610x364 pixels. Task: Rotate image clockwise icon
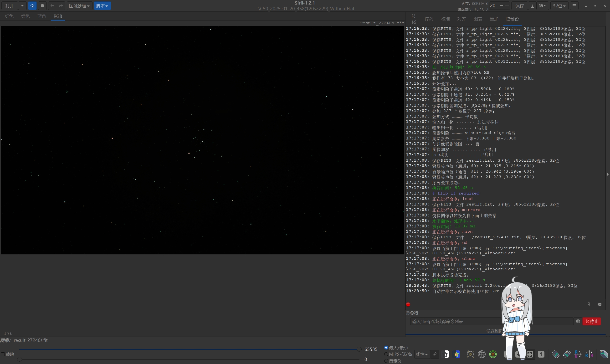pos(567,354)
